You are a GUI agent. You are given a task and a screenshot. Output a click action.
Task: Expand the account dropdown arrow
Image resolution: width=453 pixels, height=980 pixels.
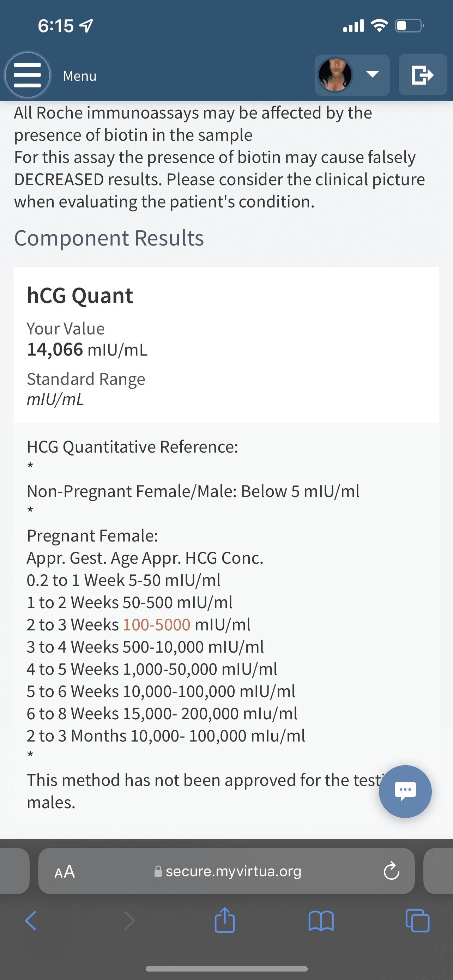click(372, 74)
